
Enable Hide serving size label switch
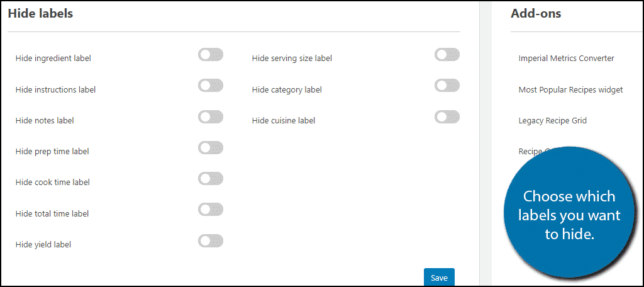click(x=447, y=55)
